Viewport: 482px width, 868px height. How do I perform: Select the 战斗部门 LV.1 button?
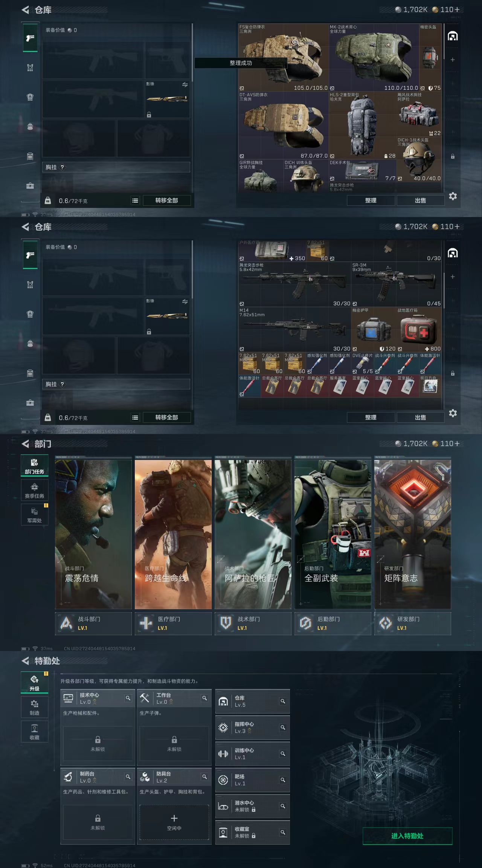93,623
